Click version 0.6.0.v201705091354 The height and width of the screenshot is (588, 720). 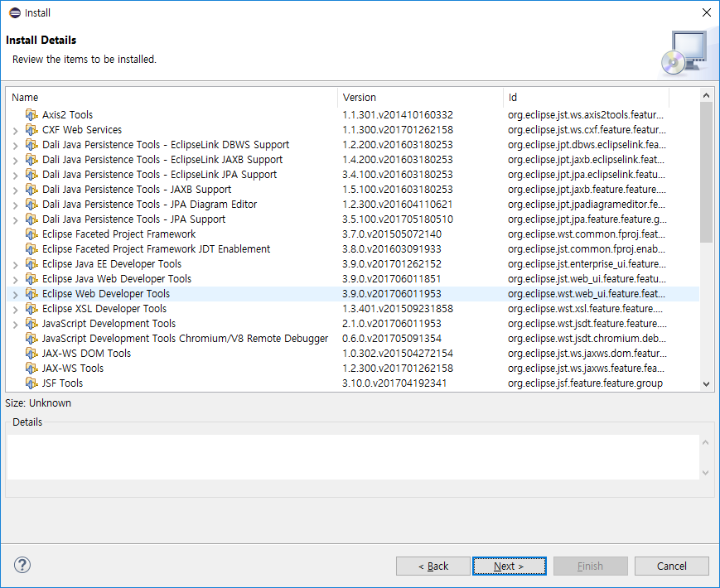tap(392, 338)
